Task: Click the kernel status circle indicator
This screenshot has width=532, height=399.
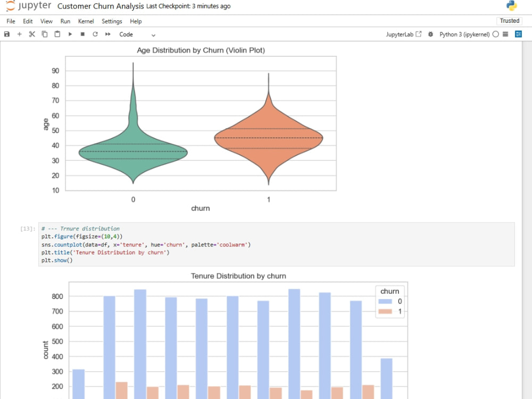Action: [x=496, y=34]
